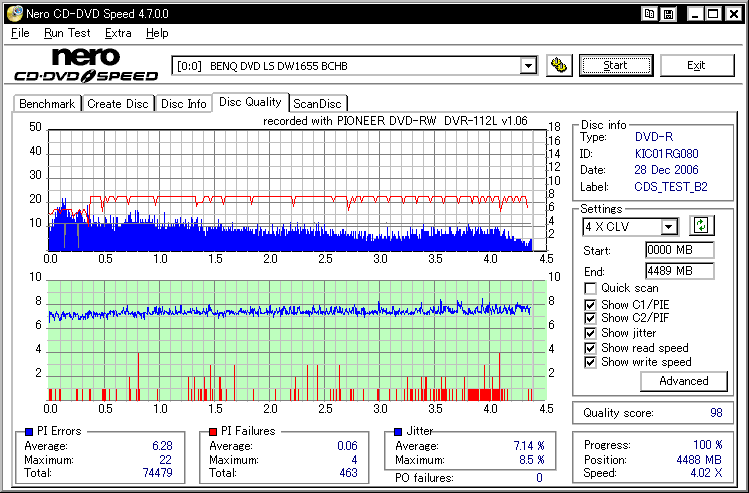Open the File menu
Viewport: 749px width, 493px height.
20,33
